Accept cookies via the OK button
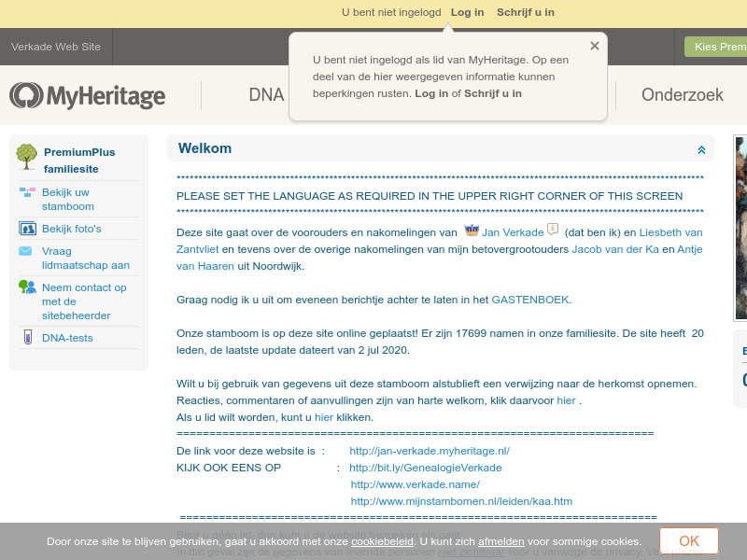 (x=689, y=540)
